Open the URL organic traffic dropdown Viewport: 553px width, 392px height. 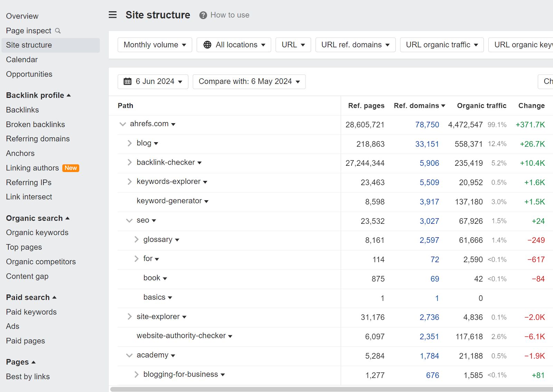point(441,45)
